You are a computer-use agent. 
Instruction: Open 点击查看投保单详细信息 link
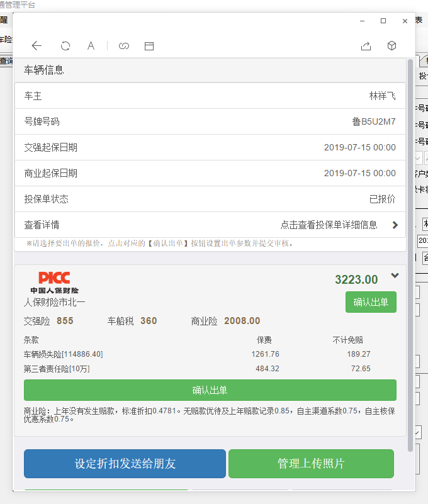[x=329, y=225]
